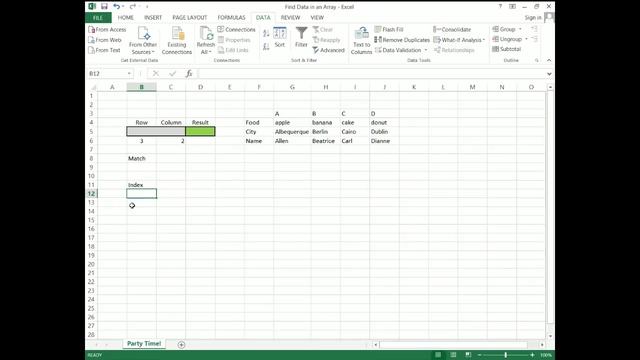Screen dimensions: 640x360
Task: Switch to Normal view in status bar
Action: point(438,355)
